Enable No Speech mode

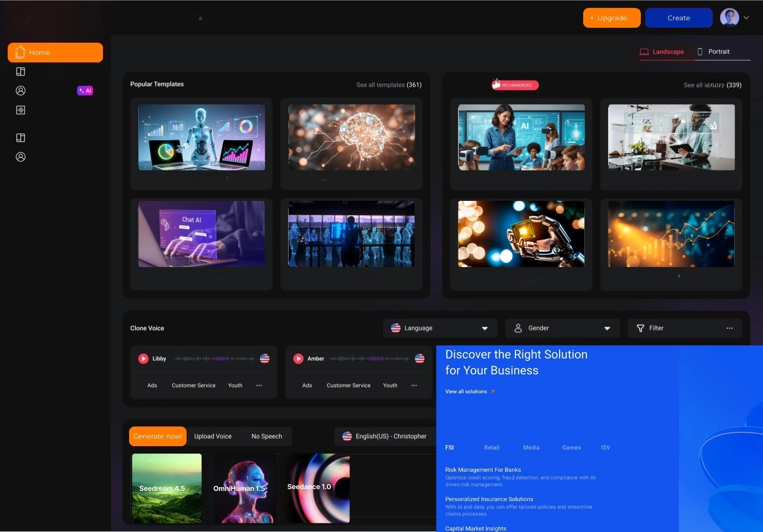click(267, 436)
